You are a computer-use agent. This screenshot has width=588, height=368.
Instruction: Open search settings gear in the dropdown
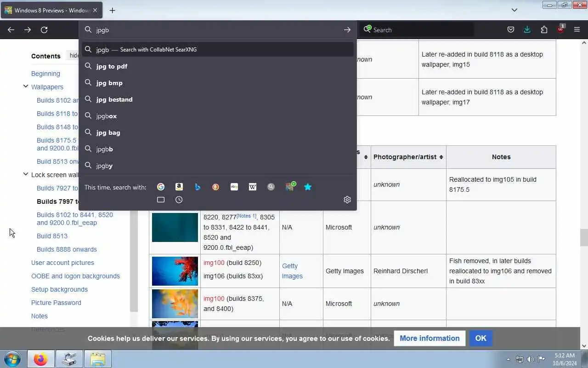point(347,200)
